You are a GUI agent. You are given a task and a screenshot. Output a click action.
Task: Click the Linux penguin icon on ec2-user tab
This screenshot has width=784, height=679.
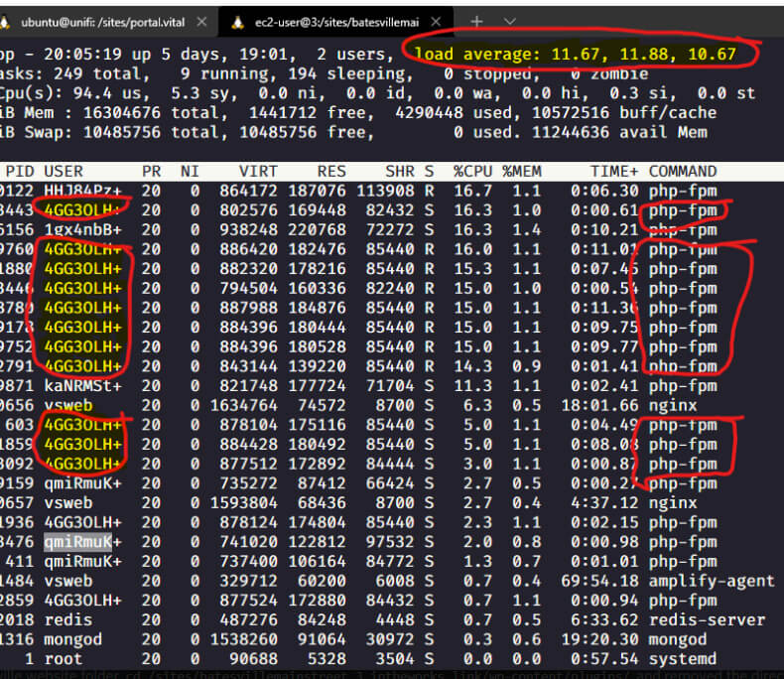click(238, 22)
